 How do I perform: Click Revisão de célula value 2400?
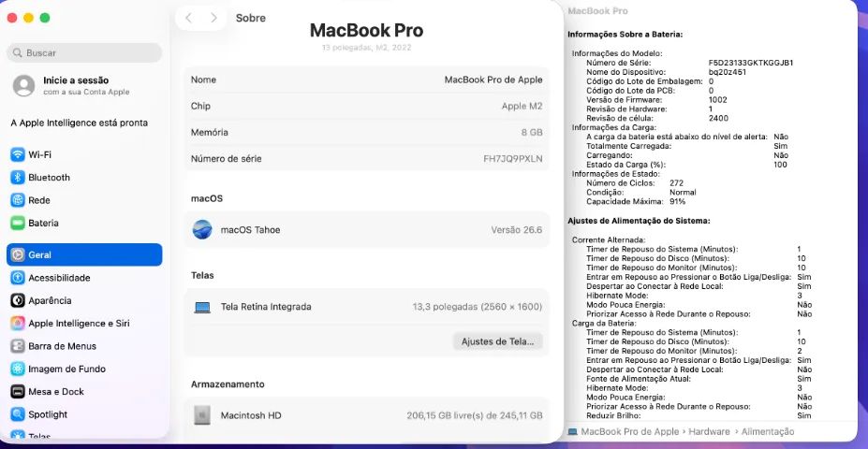click(x=718, y=119)
